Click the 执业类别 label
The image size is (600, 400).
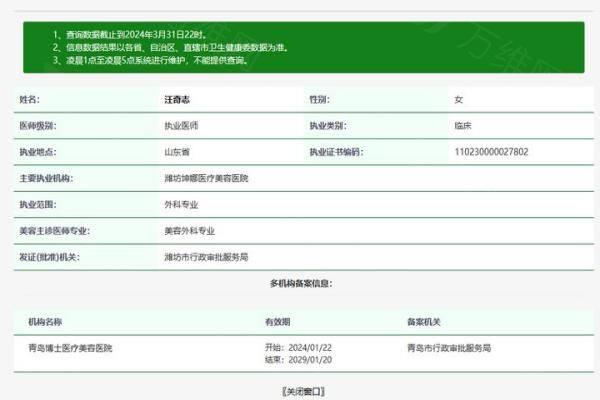(328, 126)
